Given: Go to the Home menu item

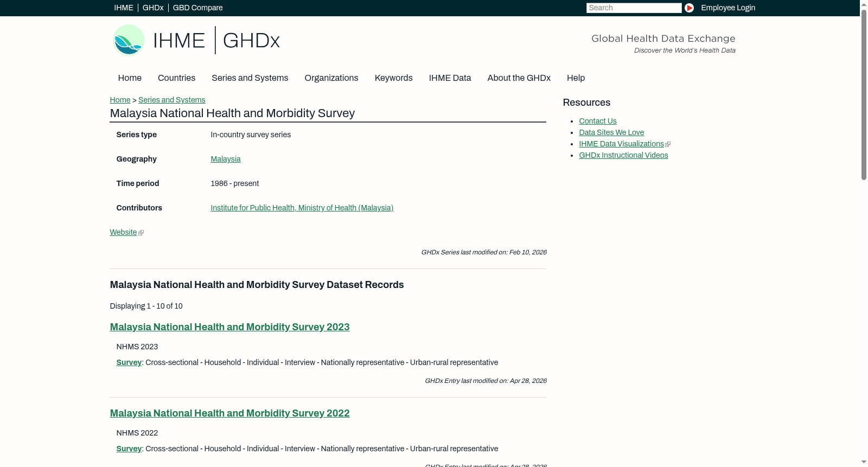Looking at the screenshot, I should [130, 78].
